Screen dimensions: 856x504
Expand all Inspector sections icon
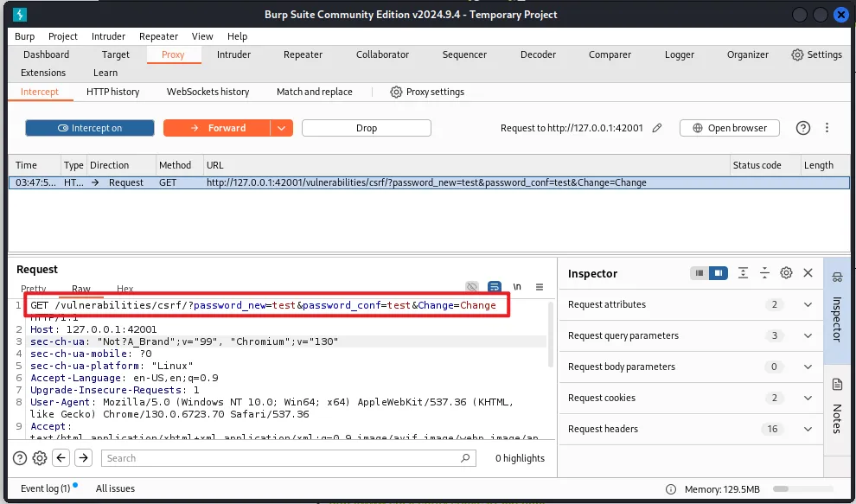[743, 273]
